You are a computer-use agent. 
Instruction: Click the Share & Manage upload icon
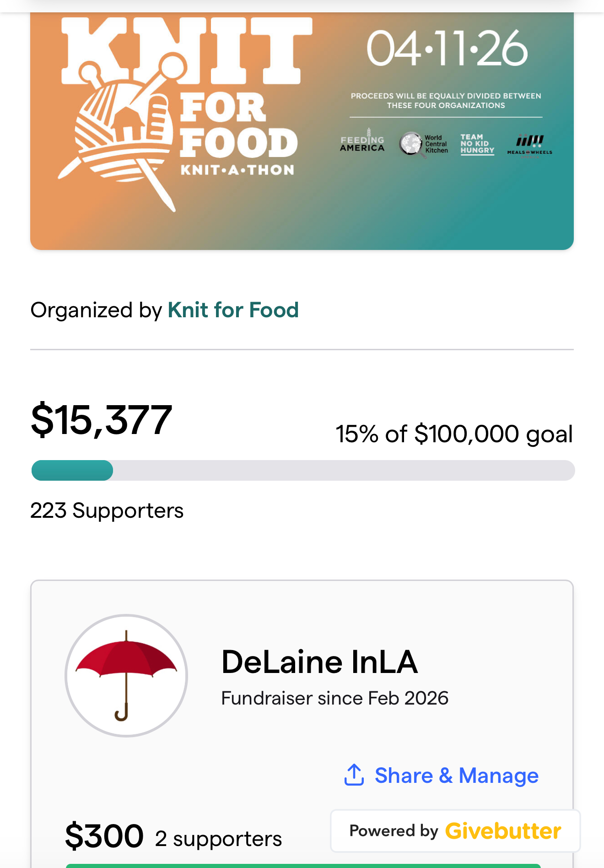[x=354, y=775]
